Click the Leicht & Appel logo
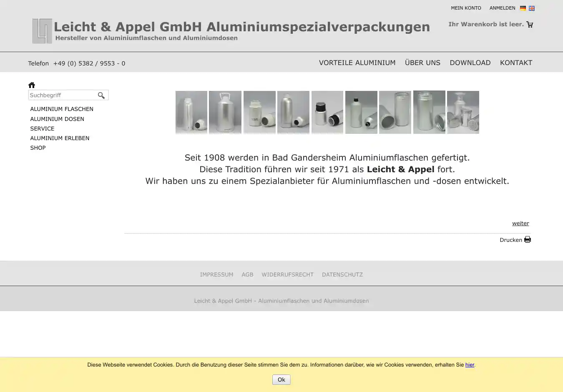Screen dimensions: 563x392 click(42, 31)
